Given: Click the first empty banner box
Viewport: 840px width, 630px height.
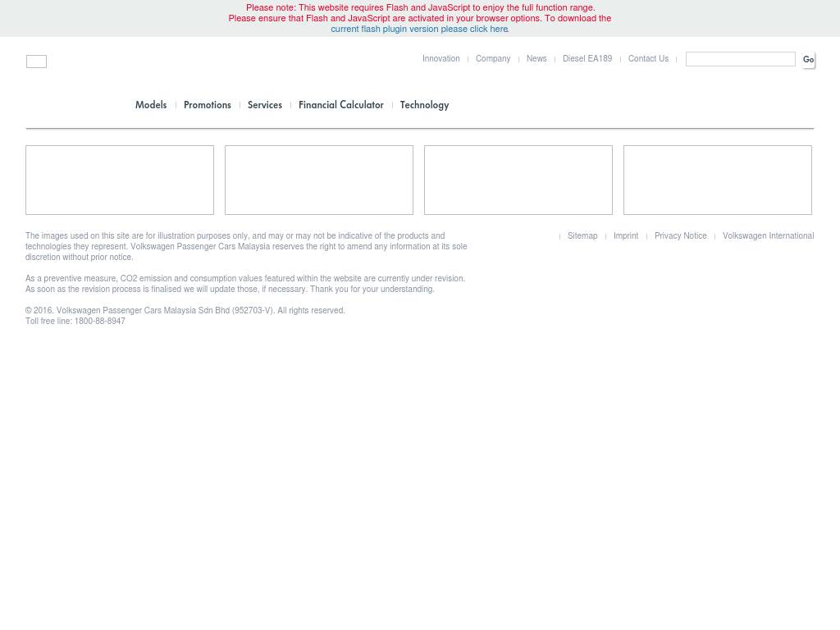Looking at the screenshot, I should pos(120,180).
